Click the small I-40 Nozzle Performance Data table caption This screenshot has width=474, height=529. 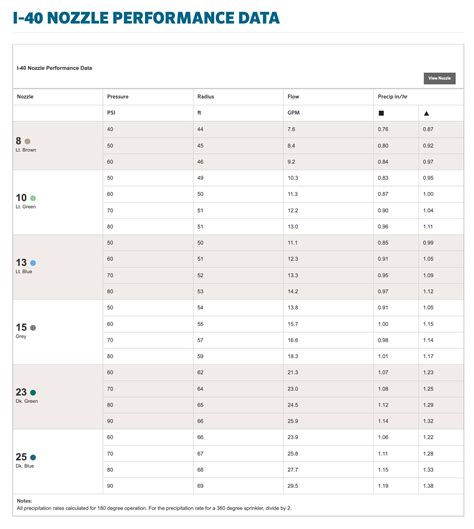tap(54, 68)
